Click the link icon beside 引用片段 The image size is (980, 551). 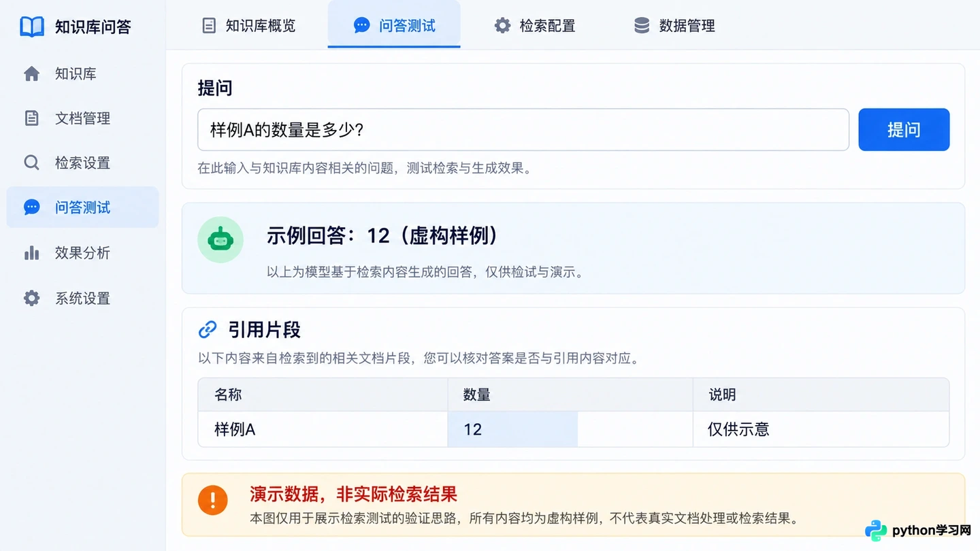(208, 330)
